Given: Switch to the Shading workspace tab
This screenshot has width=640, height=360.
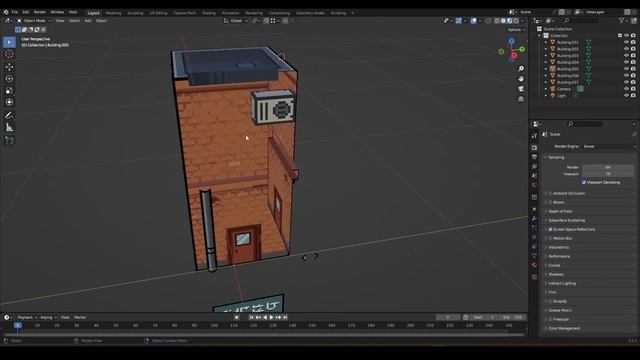Looking at the screenshot, I should click(x=209, y=13).
